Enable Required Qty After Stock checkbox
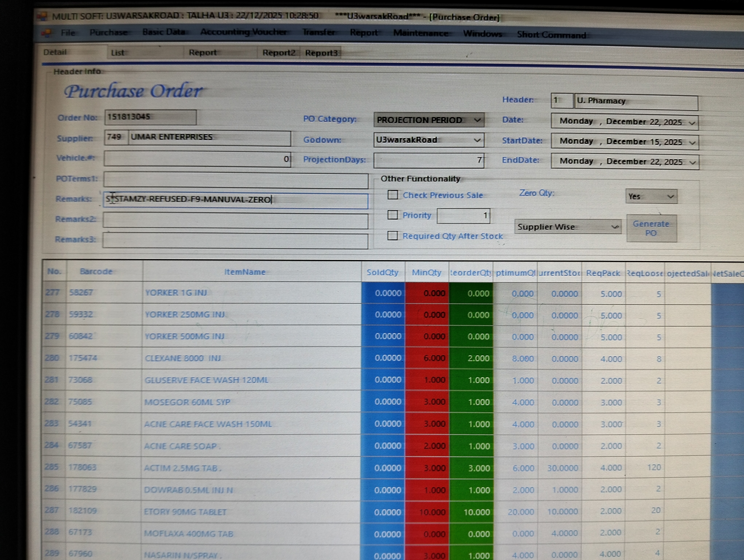744x560 pixels. 393,235
